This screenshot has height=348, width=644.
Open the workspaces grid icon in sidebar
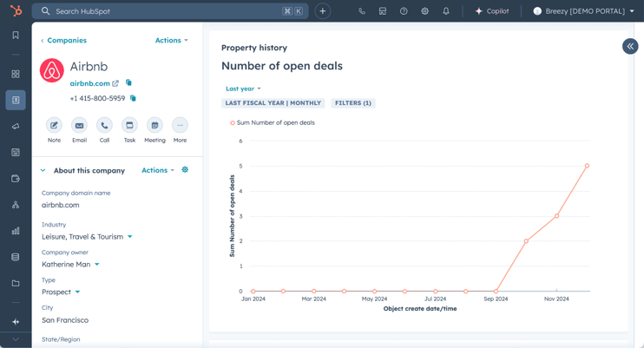(x=16, y=74)
